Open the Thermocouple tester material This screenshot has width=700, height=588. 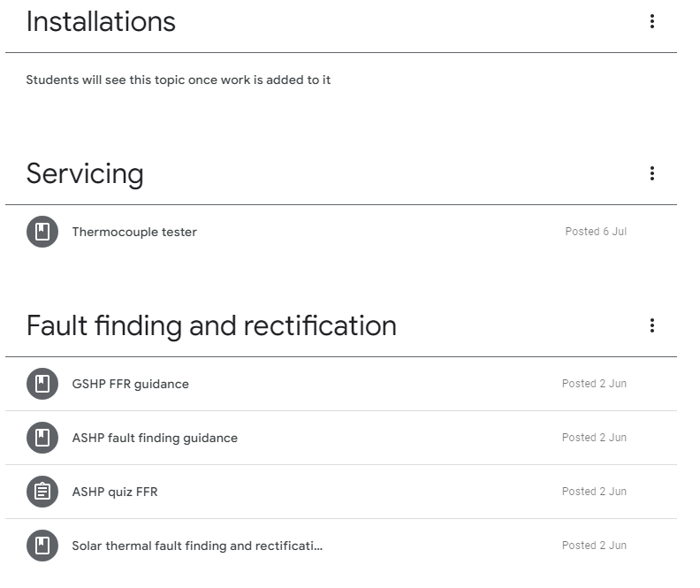coord(134,233)
